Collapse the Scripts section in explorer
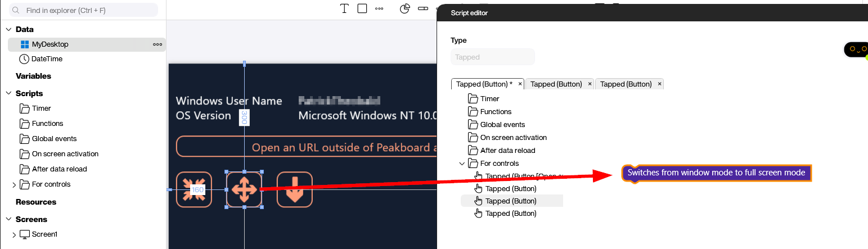Viewport: 868px width, 249px height. (x=9, y=93)
